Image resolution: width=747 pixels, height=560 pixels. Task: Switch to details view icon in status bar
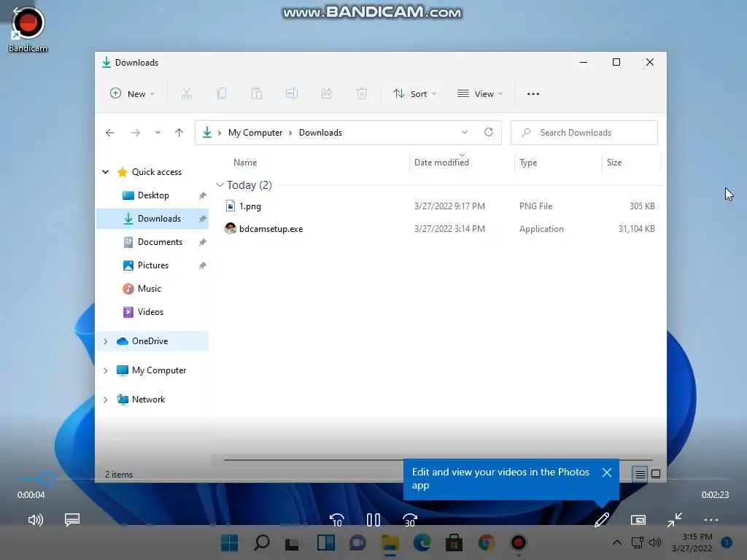tap(640, 474)
